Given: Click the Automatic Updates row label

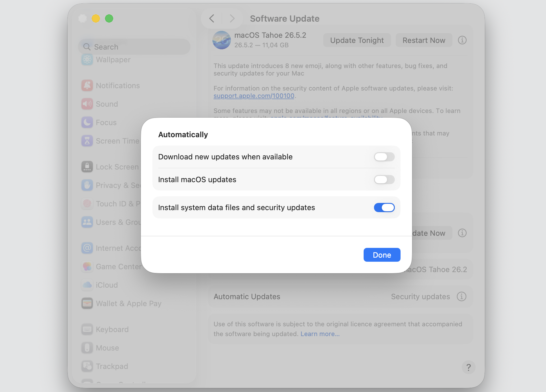Looking at the screenshot, I should tap(247, 297).
